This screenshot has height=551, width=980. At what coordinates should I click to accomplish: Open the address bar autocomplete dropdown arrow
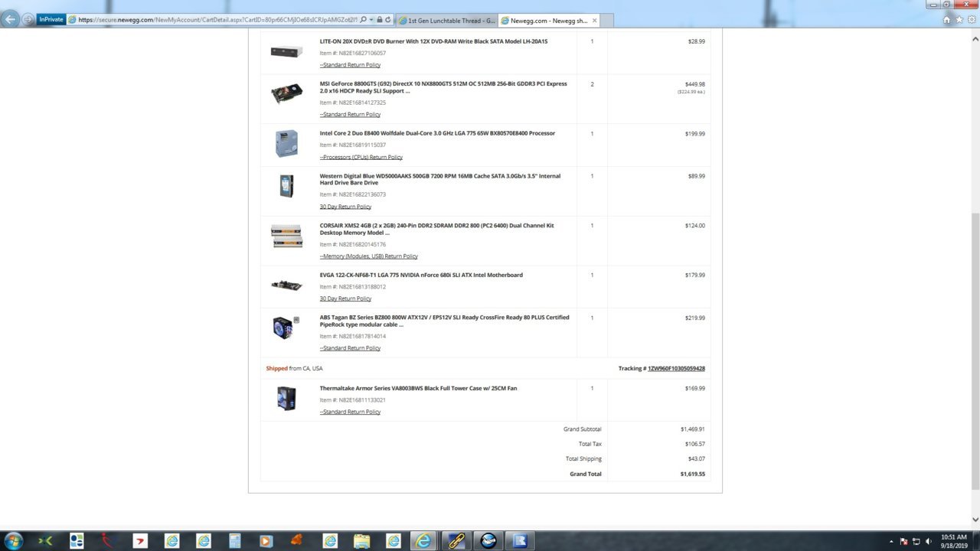(371, 20)
